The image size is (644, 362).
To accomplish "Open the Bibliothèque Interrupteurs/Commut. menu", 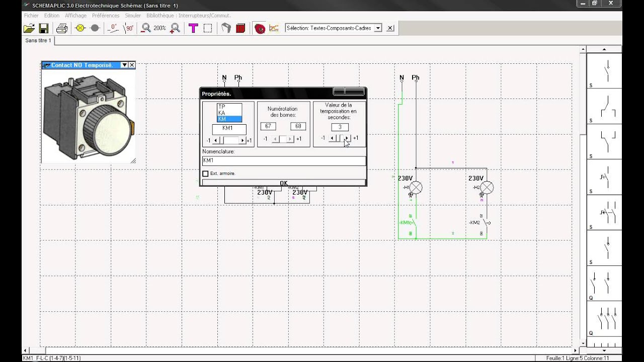I will pyautogui.click(x=189, y=16).
